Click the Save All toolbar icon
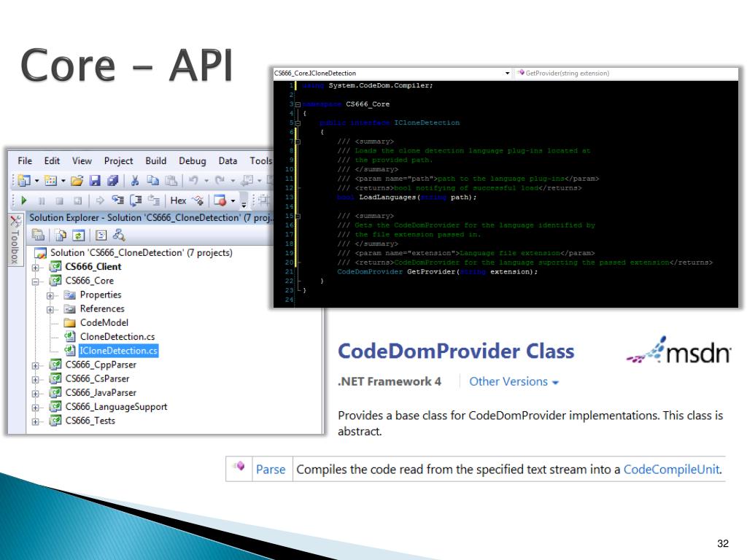 pyautogui.click(x=112, y=180)
